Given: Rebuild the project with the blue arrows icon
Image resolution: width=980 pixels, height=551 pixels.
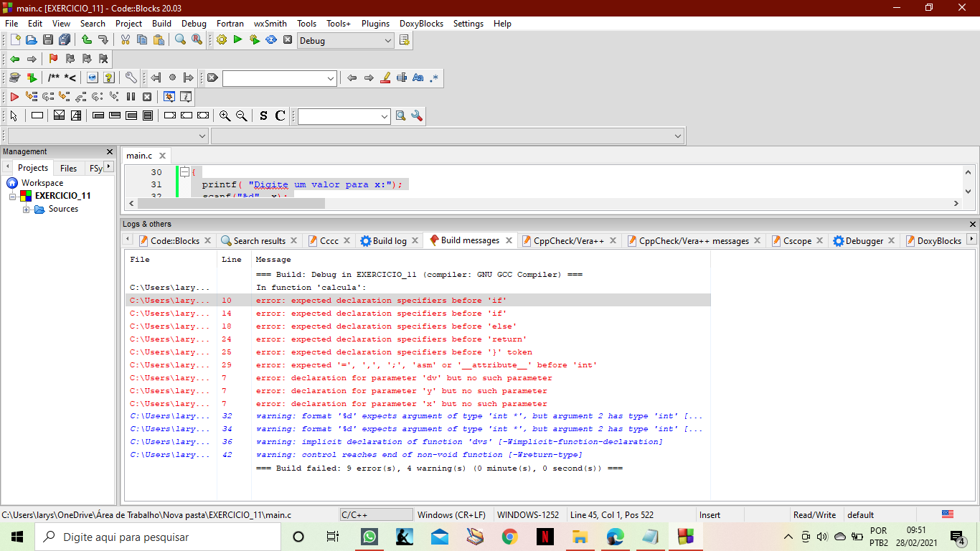Looking at the screenshot, I should coord(271,40).
